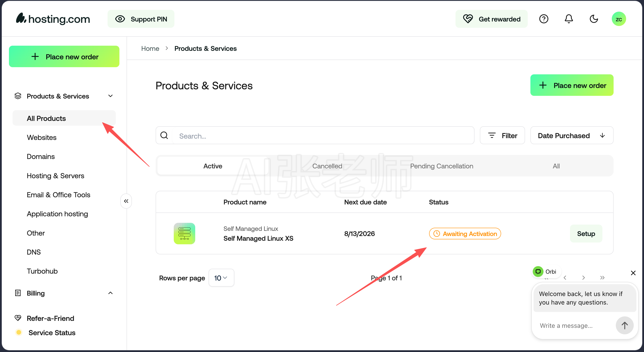The image size is (644, 352).
Task: Jump to last page arrow
Action: [x=602, y=278]
